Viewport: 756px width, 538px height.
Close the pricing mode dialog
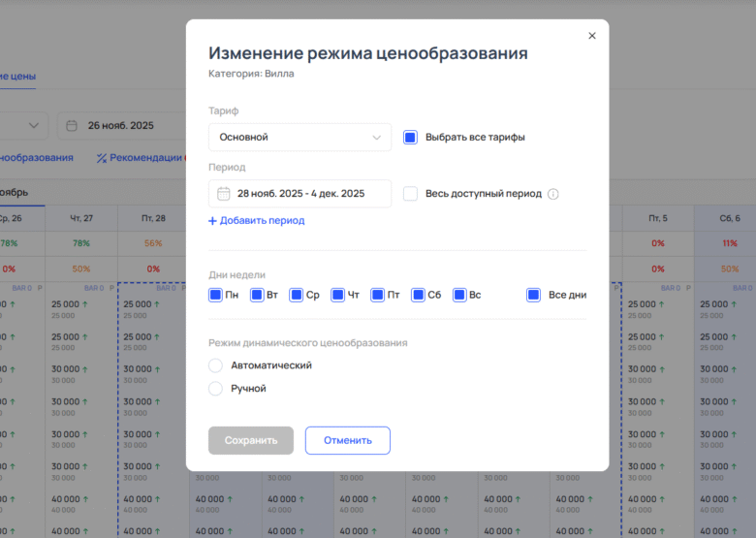tap(592, 36)
